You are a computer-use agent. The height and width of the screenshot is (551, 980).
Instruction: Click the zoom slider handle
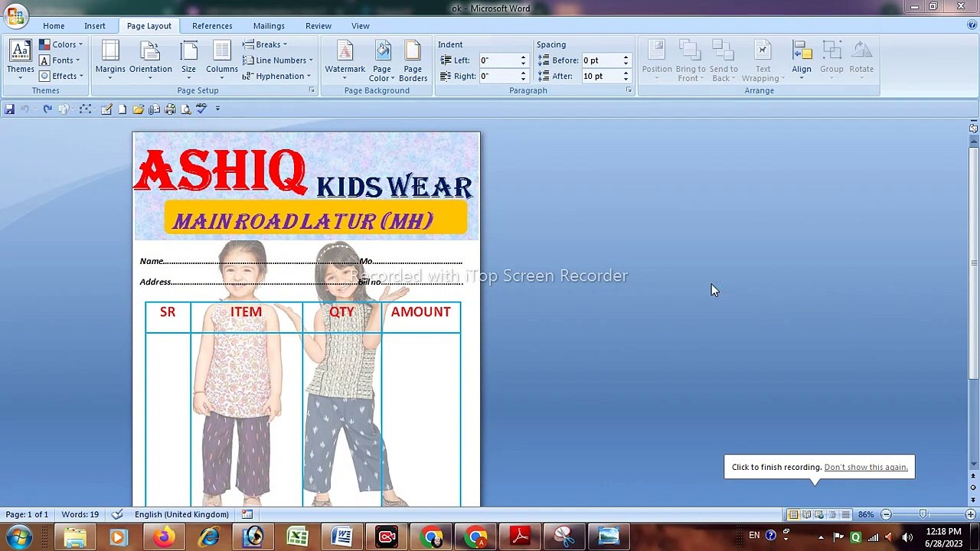coord(923,514)
